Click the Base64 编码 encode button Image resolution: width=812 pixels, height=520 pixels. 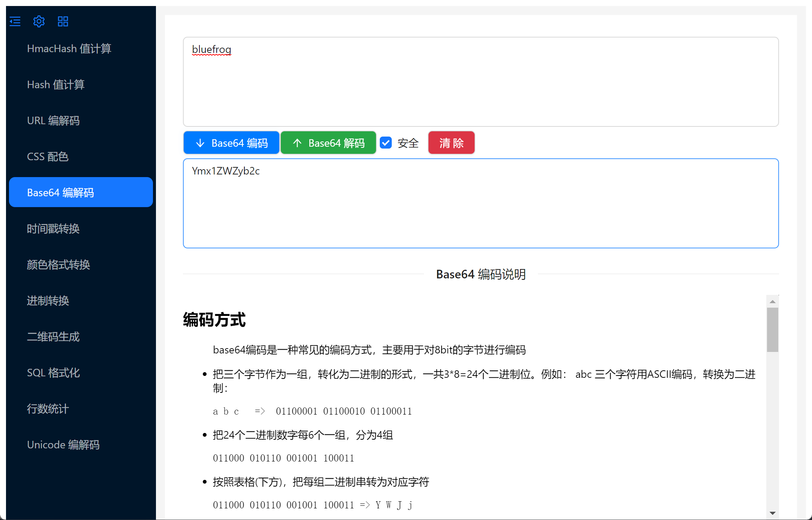point(231,143)
